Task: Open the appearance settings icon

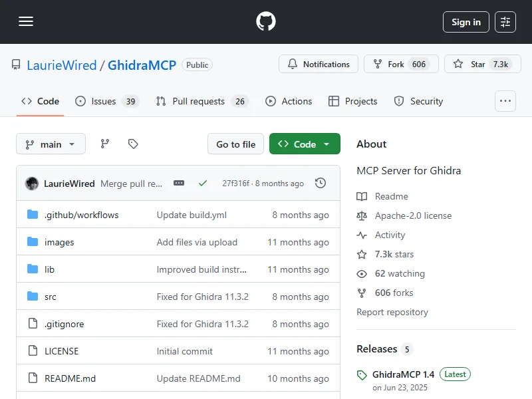Action: 505,22
